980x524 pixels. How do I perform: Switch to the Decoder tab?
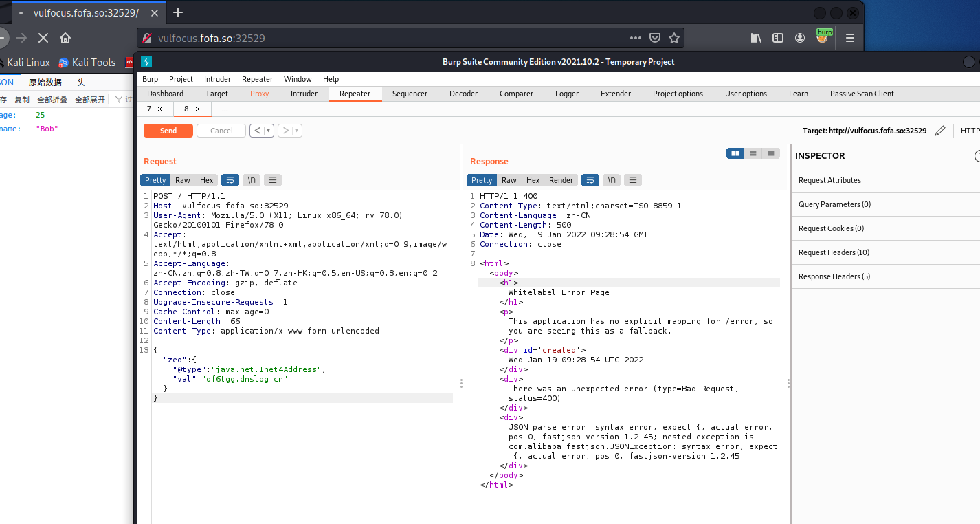[464, 94]
